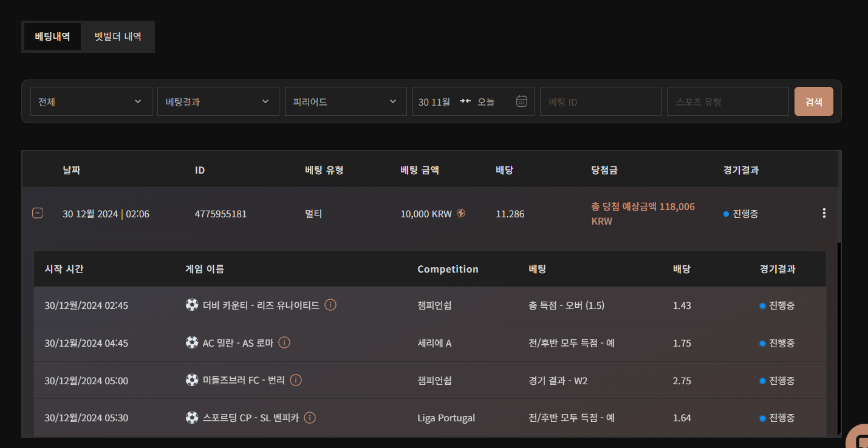
Task: Click the calendar icon in date field
Action: [x=521, y=101]
